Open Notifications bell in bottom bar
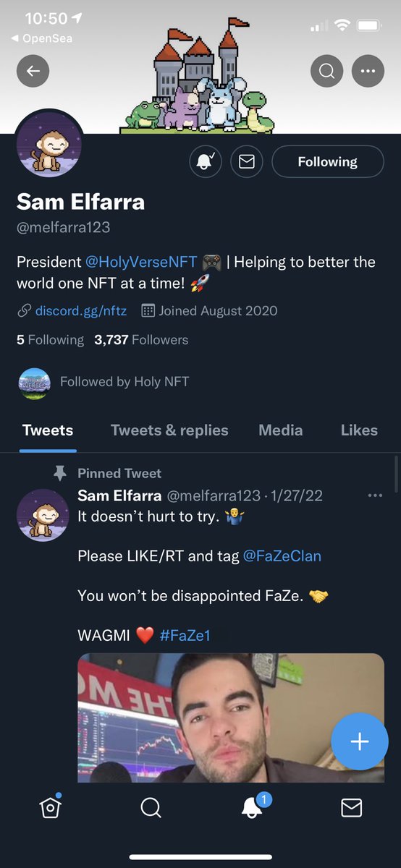 252,807
